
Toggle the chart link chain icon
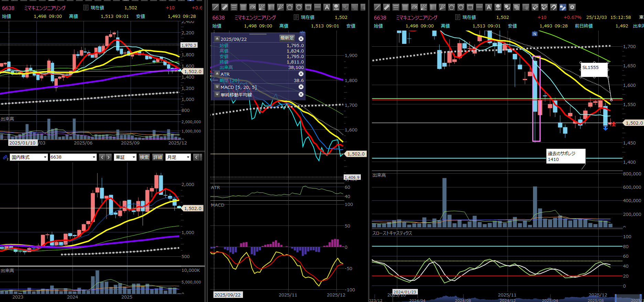click(5, 157)
